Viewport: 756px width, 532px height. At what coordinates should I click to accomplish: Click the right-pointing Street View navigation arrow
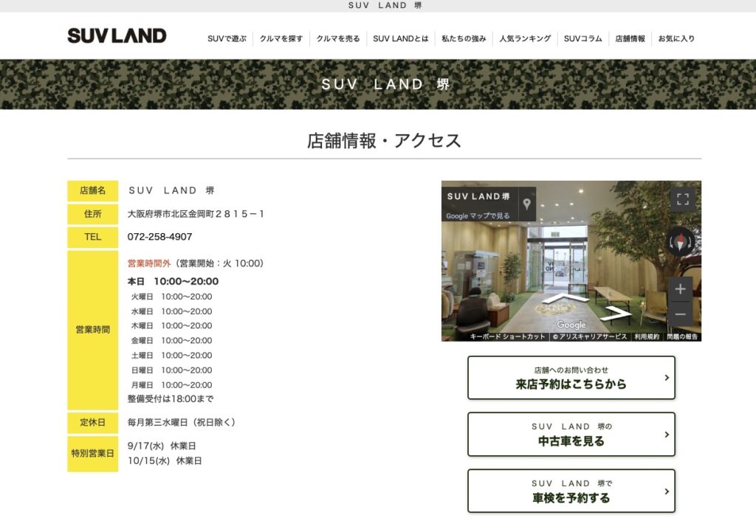[x=618, y=314]
